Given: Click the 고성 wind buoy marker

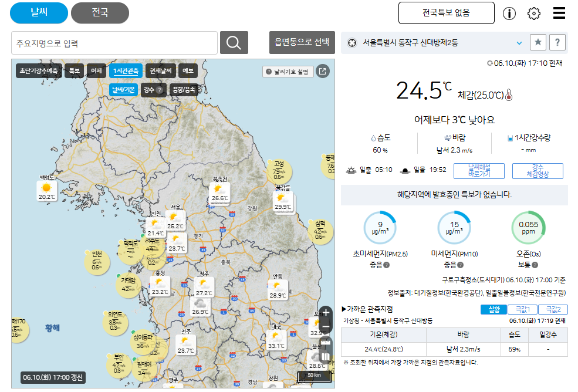Looking at the screenshot, I should click(279, 171).
